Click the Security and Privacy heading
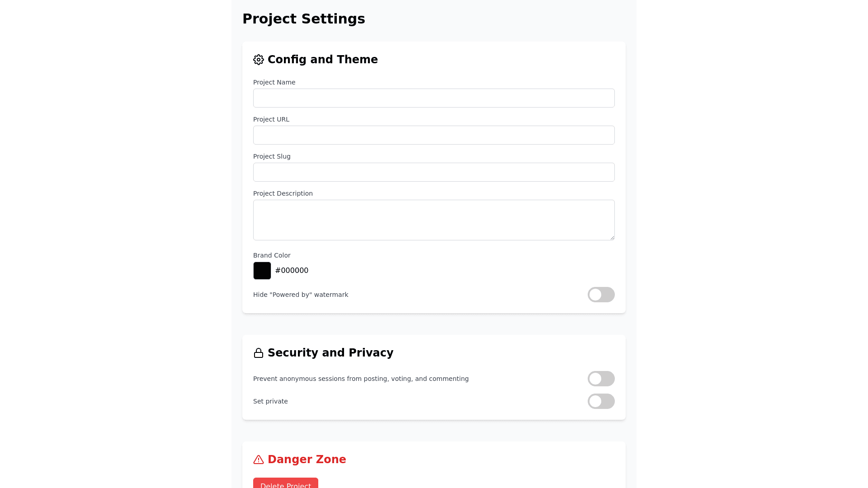Screen dimensions: 868x488 click(330, 353)
